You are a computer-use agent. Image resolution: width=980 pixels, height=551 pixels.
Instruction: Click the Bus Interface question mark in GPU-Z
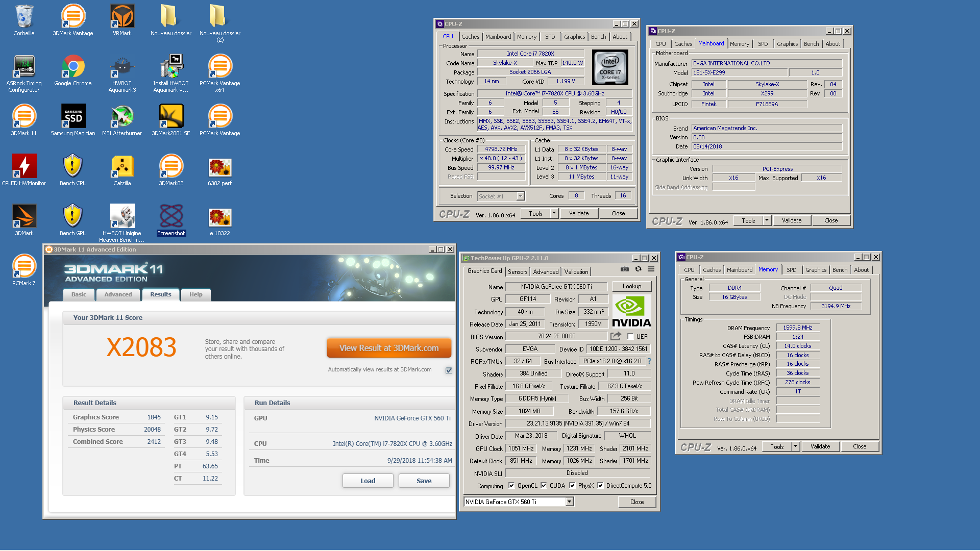click(649, 361)
